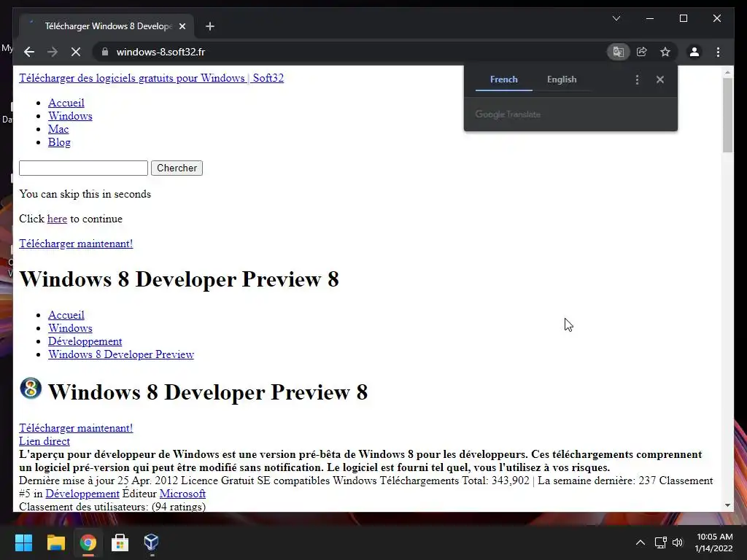Image resolution: width=747 pixels, height=560 pixels.
Task: Open the Mac navigation link
Action: tap(58, 129)
